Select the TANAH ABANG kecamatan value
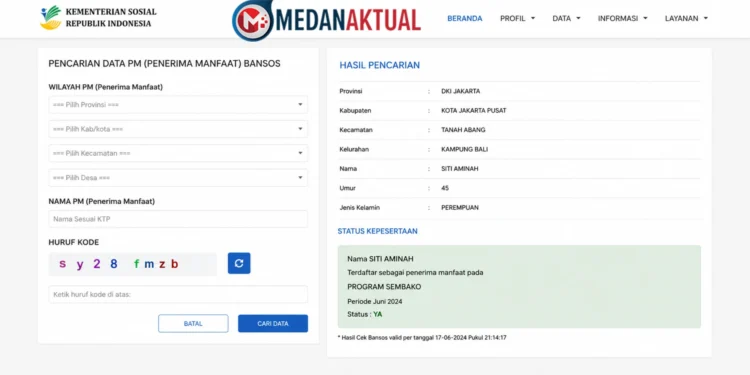 click(463, 130)
